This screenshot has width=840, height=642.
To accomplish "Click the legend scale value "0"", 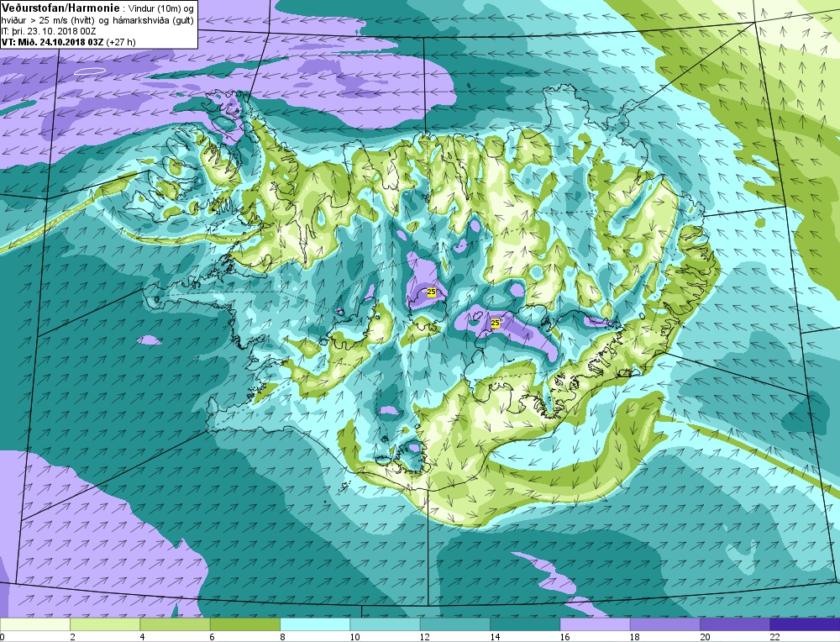I will [3, 637].
